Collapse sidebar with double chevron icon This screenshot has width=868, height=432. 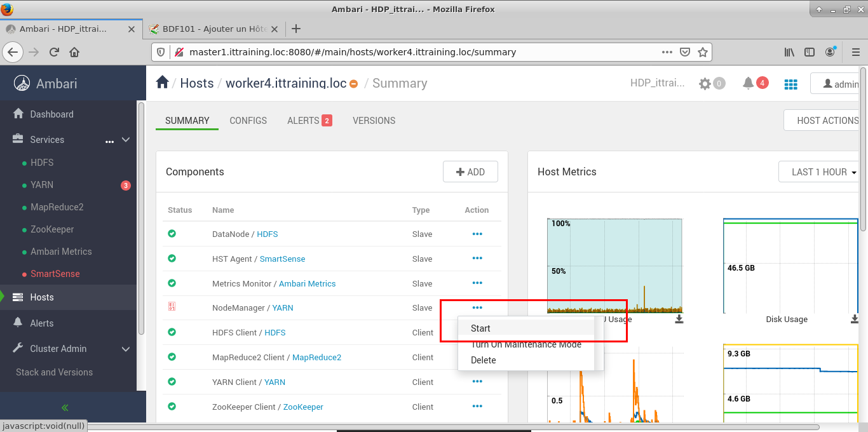tap(65, 407)
